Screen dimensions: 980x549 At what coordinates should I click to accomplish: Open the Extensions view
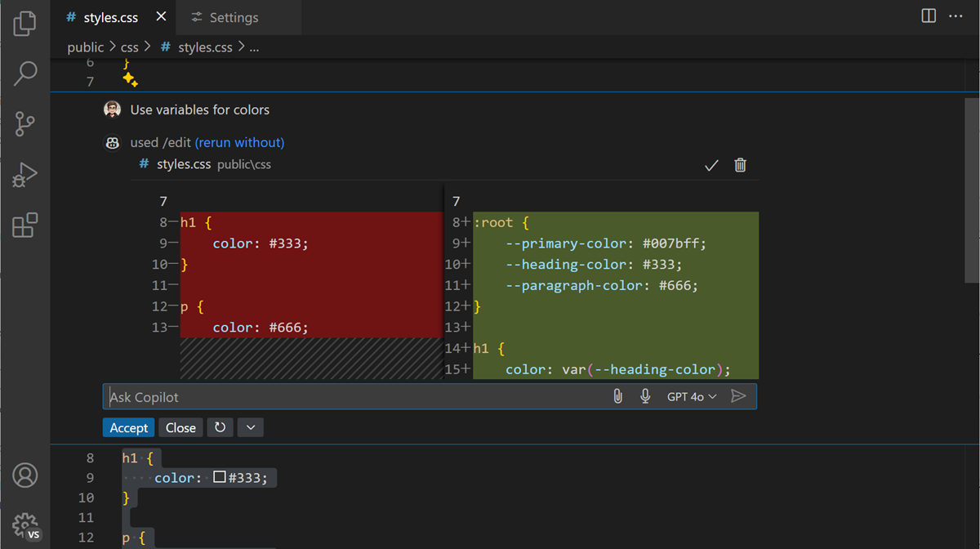point(25,225)
